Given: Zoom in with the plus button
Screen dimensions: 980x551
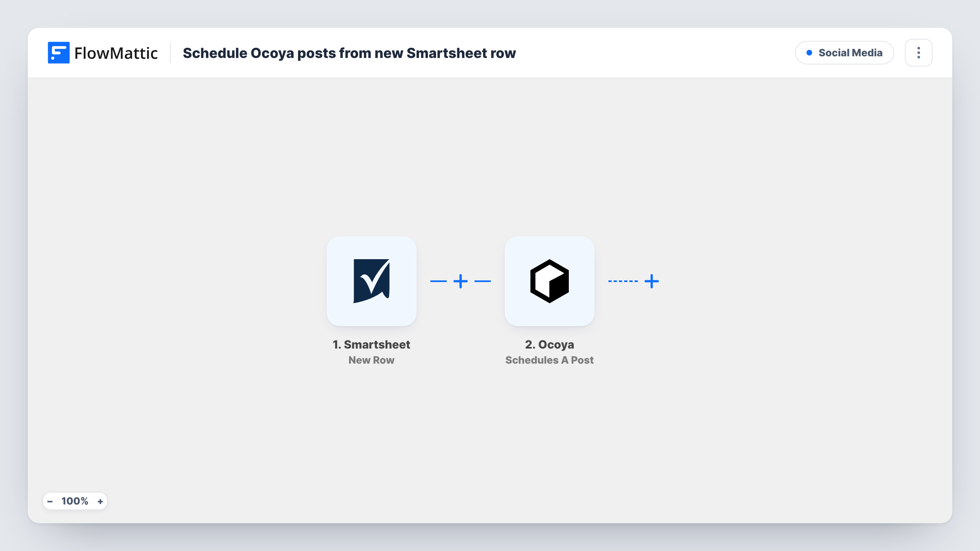Looking at the screenshot, I should pos(100,501).
